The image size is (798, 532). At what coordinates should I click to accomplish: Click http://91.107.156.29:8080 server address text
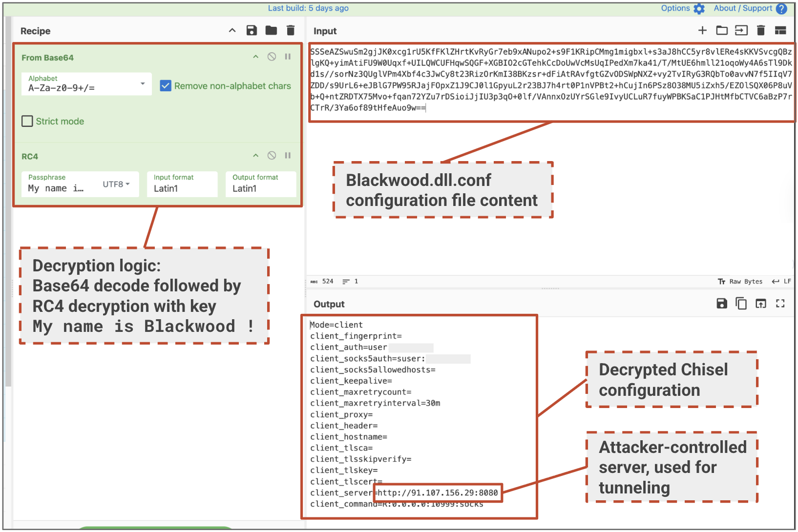[x=438, y=493]
